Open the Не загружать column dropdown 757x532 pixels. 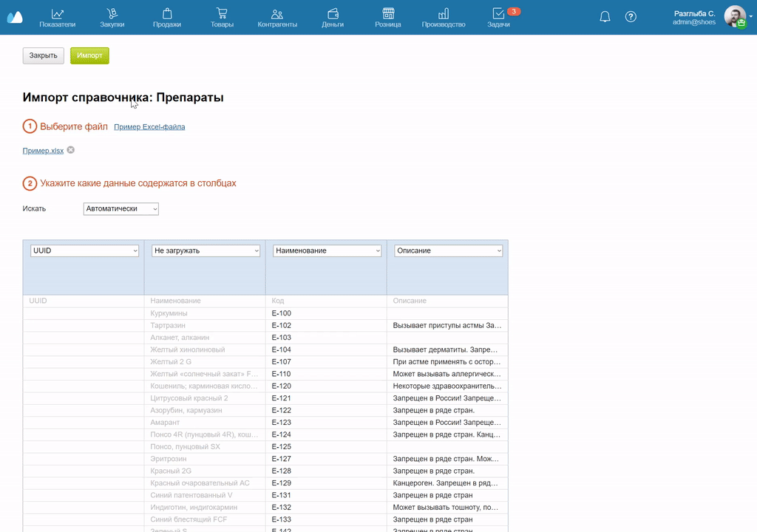(205, 250)
